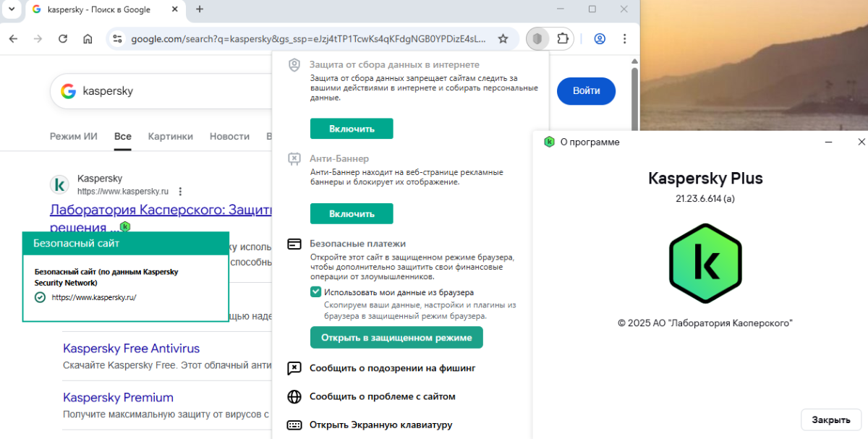Go back to the previous page
This screenshot has height=439, width=868.
(x=13, y=39)
